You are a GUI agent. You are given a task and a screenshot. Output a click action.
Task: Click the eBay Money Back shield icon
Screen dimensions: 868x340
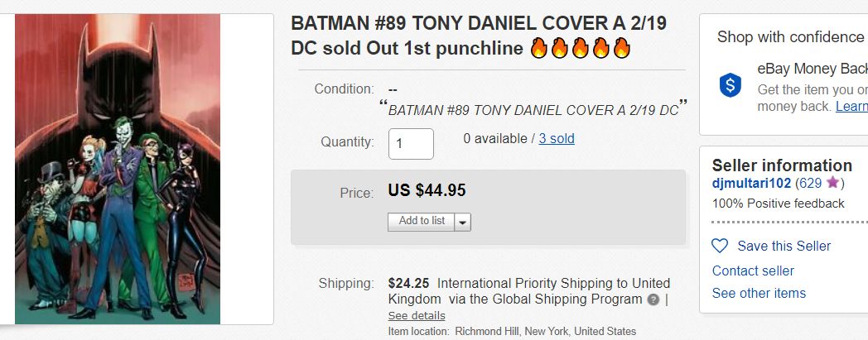pos(730,84)
